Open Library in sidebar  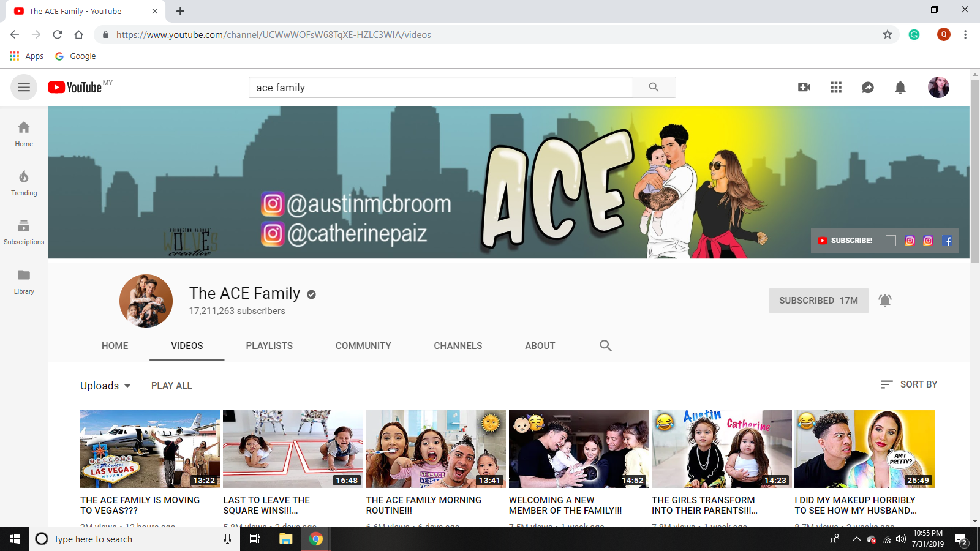tap(24, 282)
